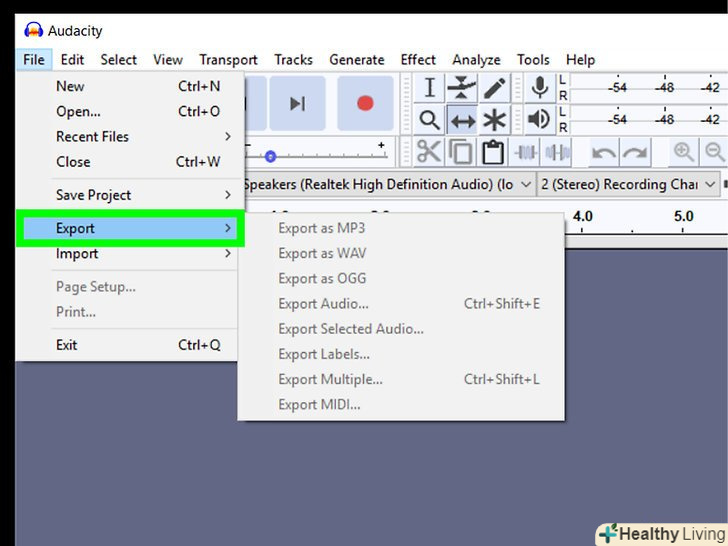Click the Redo arrow icon
Viewport: 728px width, 546px height.
635,152
